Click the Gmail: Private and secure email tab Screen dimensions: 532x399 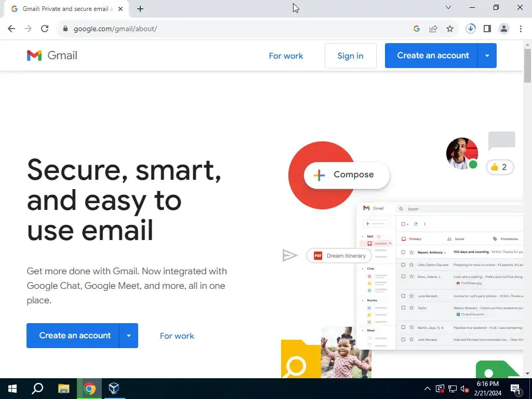pos(66,9)
